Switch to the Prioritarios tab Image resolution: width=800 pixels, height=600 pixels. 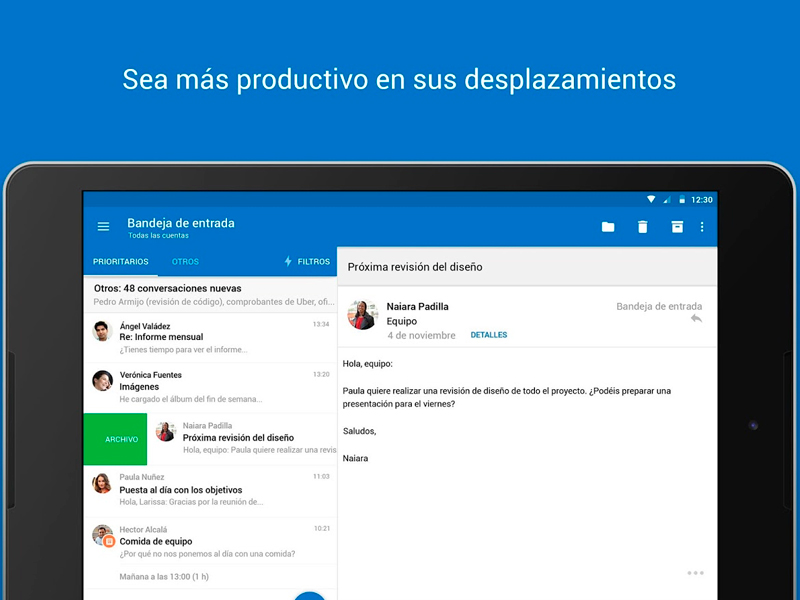click(121, 262)
